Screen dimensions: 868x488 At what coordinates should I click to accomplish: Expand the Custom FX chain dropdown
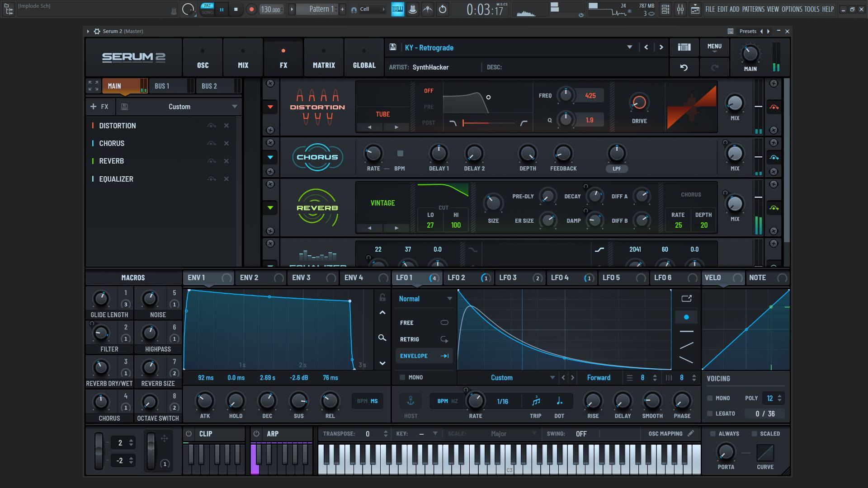point(234,107)
